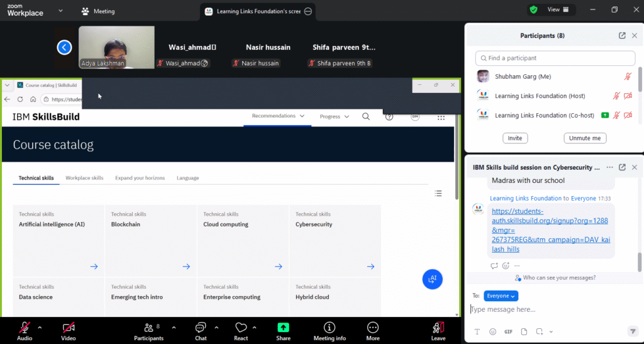Click the Unmute me button
644x344 pixels.
click(585, 138)
